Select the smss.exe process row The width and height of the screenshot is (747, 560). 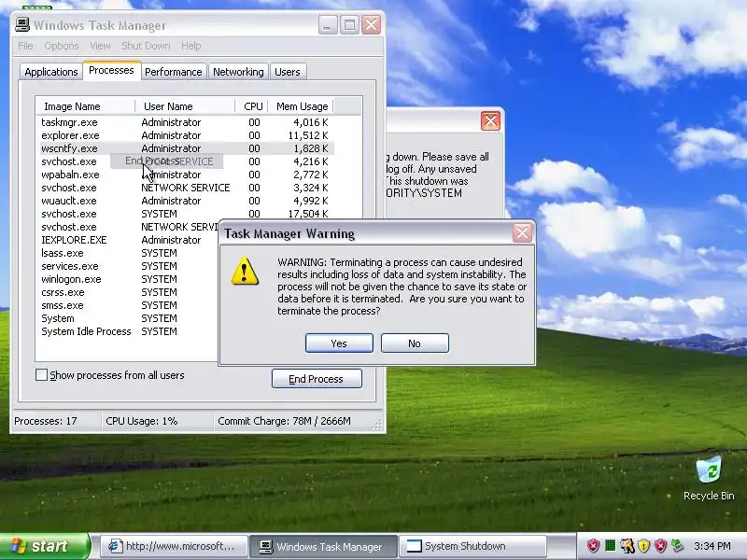click(x=128, y=305)
